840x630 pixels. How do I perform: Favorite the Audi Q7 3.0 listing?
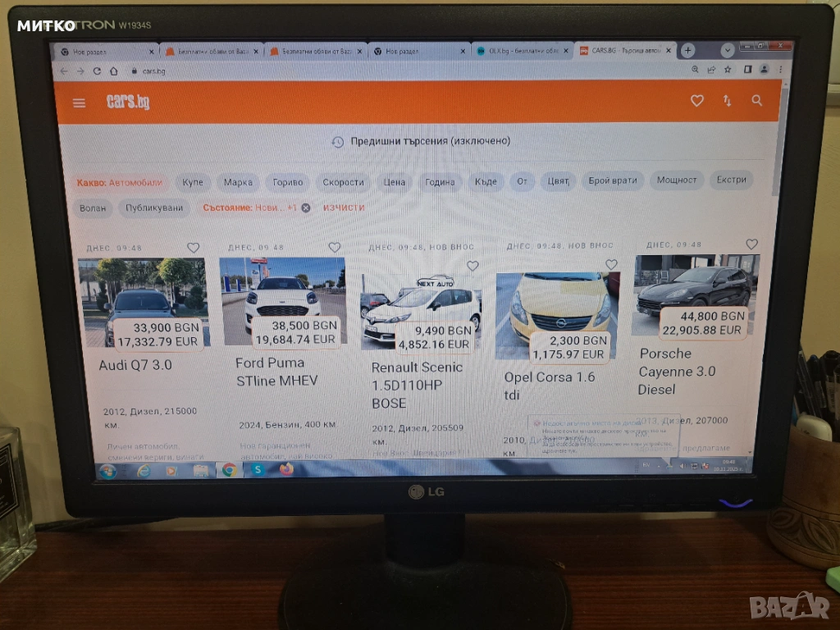[x=193, y=247]
